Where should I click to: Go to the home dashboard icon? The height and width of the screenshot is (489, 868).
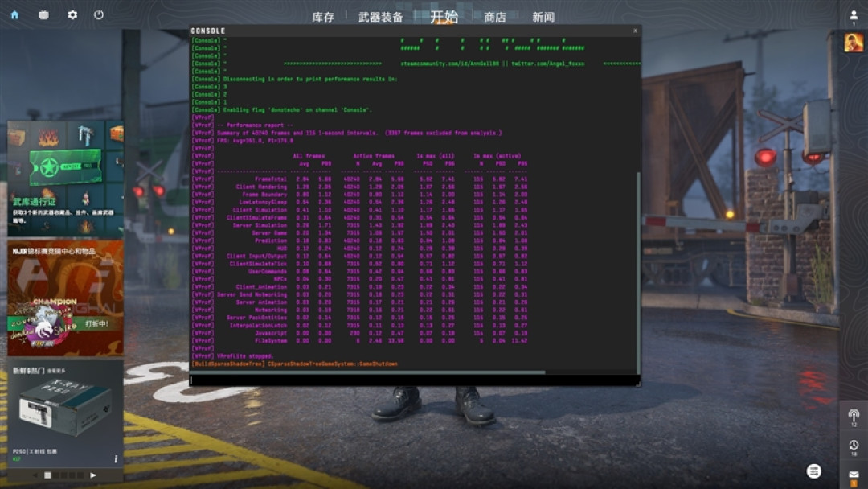click(x=15, y=15)
